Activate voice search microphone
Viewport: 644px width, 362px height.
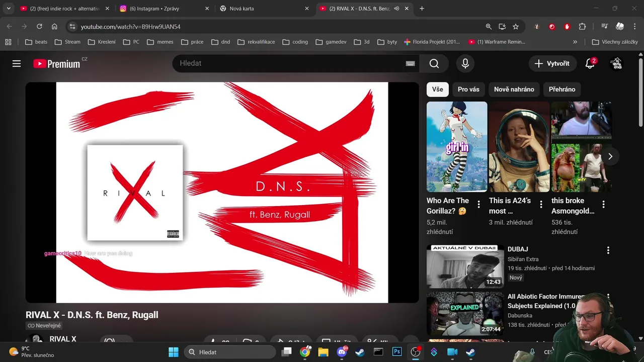(465, 63)
